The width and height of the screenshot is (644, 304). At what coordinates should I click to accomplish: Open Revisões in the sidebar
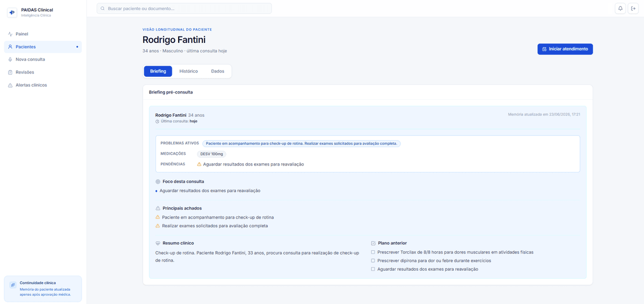pyautogui.click(x=43, y=73)
